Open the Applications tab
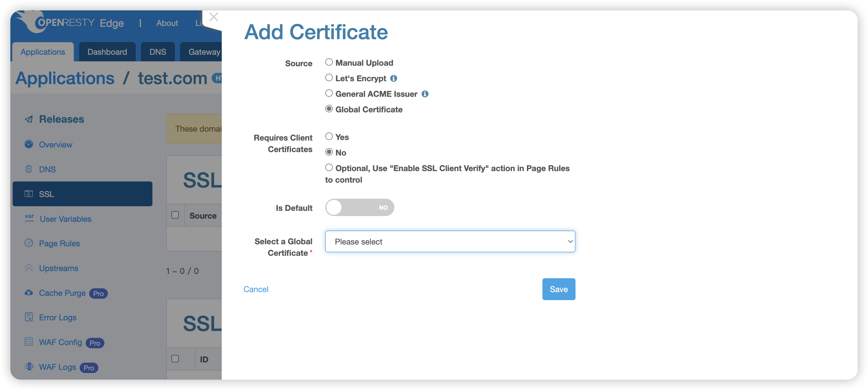Image resolution: width=868 pixels, height=390 pixels. click(43, 52)
